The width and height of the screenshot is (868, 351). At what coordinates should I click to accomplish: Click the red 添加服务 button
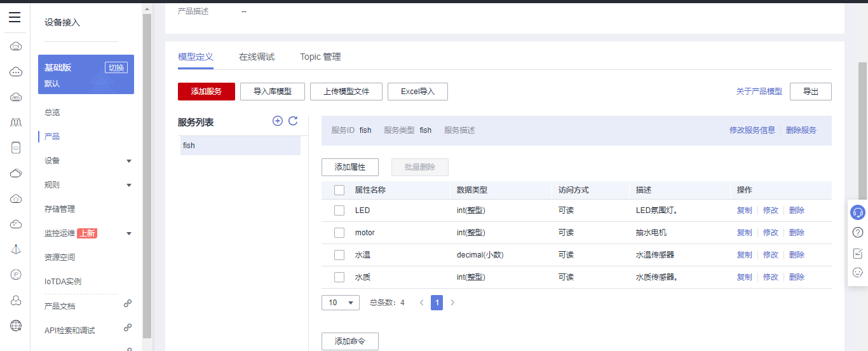point(207,92)
